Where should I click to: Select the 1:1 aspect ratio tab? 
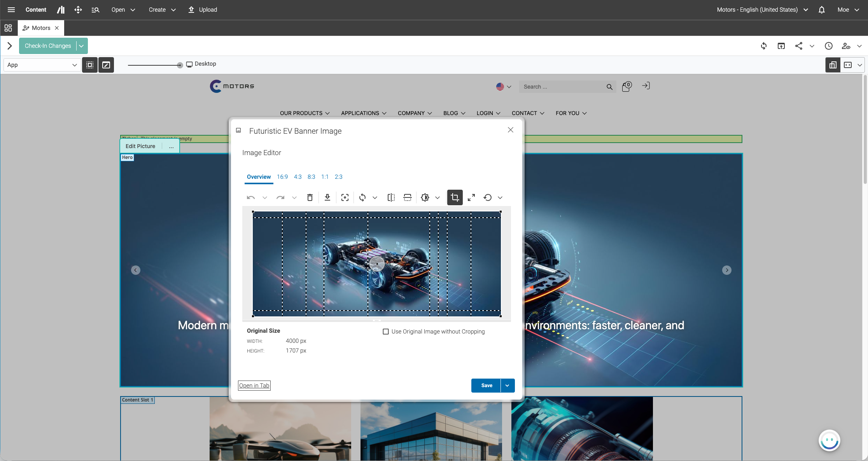[325, 177]
